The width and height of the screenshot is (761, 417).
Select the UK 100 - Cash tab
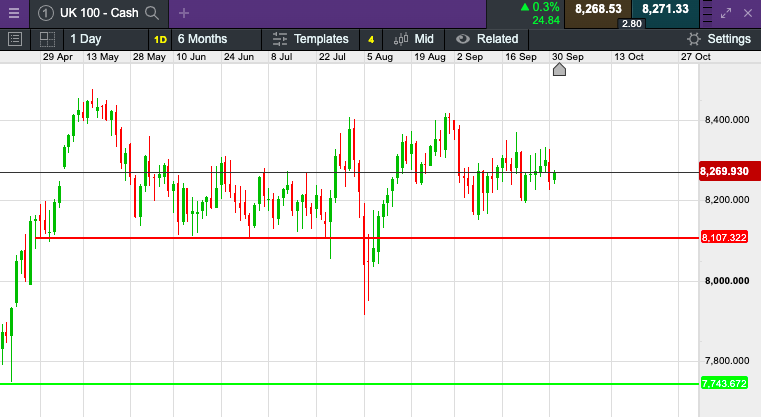coord(99,13)
